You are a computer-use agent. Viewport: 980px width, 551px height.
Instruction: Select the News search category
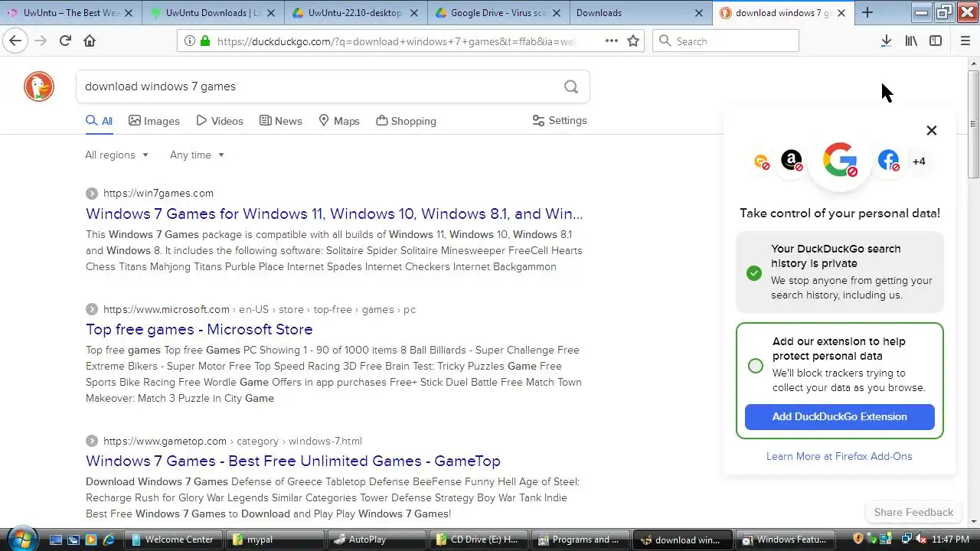281,121
